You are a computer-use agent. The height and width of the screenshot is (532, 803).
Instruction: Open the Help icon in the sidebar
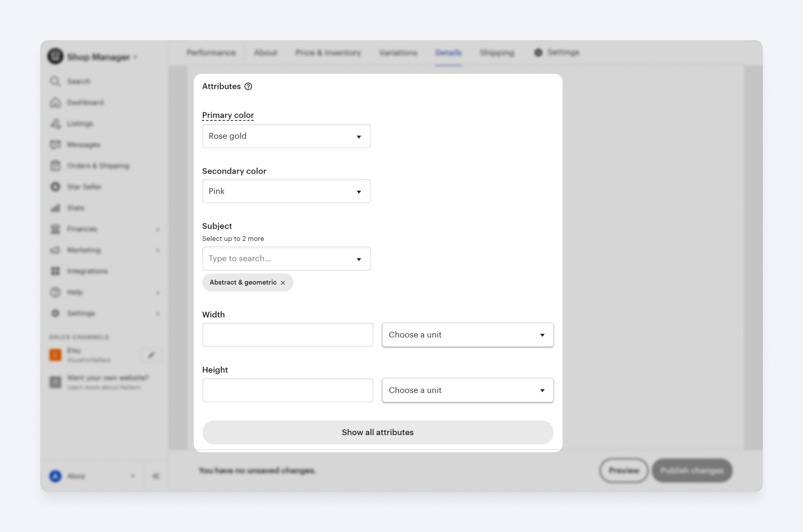(55, 292)
